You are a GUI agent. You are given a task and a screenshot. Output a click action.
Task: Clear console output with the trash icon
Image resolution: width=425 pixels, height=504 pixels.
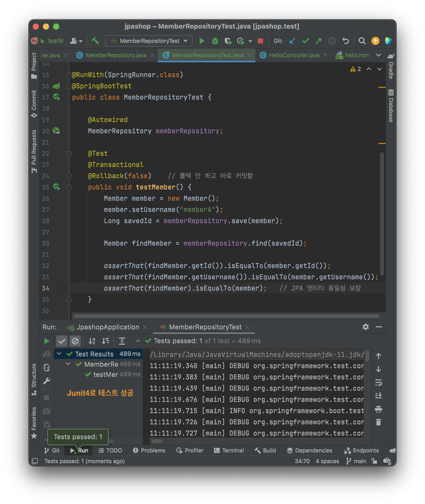coord(378,422)
